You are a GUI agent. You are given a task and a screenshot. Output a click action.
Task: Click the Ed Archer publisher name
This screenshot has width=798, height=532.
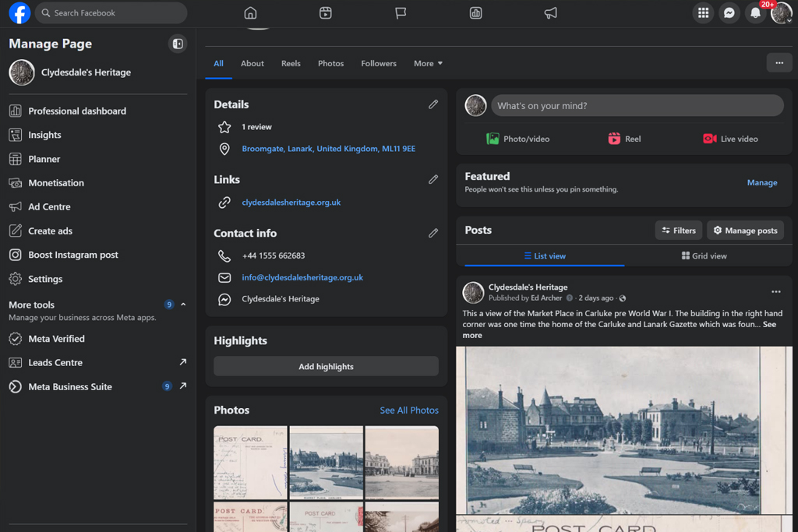point(546,298)
